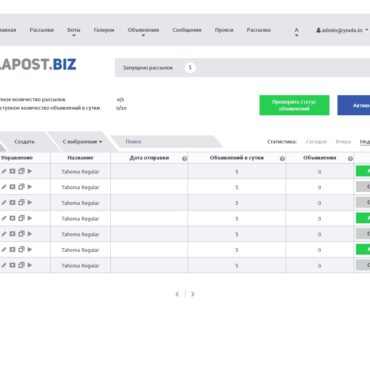Click the play icon in the fifth table row

click(30, 234)
